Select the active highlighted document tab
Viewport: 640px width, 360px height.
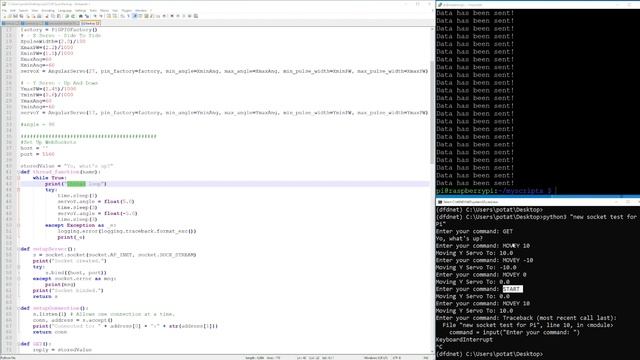tap(90, 24)
